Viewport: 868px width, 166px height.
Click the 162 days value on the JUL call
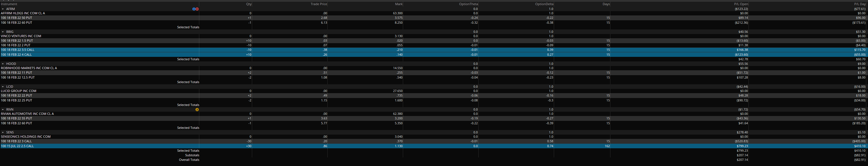pyautogui.click(x=608, y=147)
